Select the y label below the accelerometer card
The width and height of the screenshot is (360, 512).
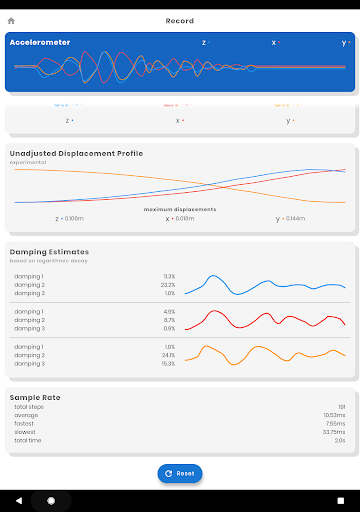(290, 121)
